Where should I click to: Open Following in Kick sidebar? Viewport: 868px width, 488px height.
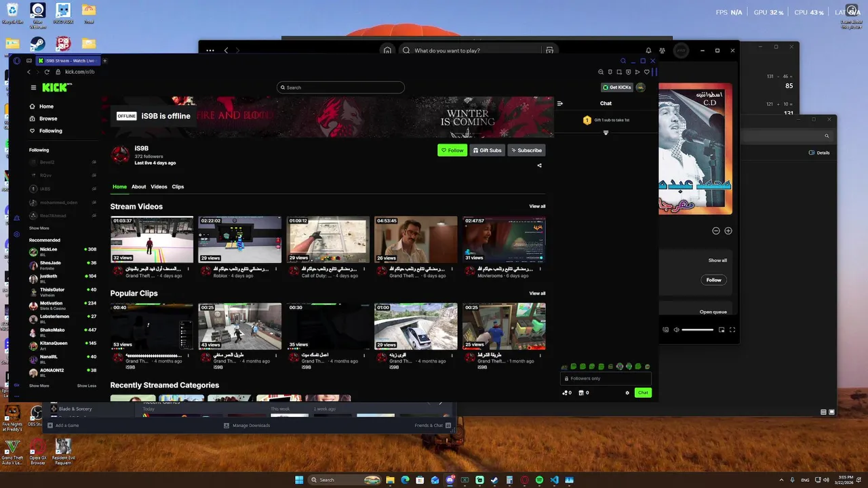pos(45,131)
